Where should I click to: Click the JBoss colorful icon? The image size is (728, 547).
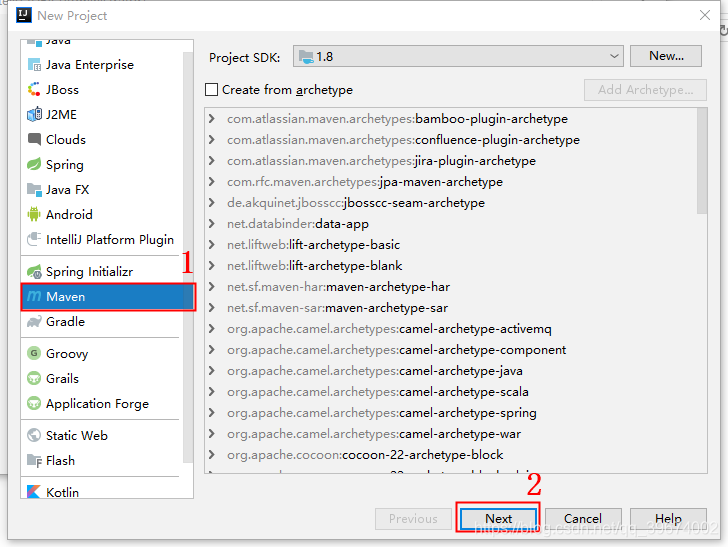pos(34,90)
